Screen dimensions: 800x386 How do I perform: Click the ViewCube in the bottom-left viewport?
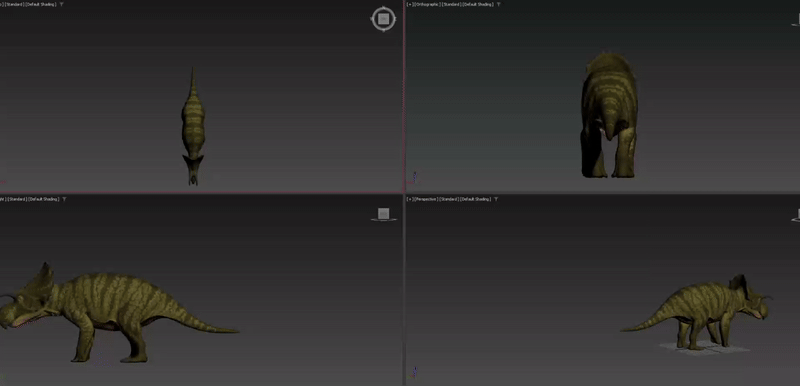(x=384, y=214)
